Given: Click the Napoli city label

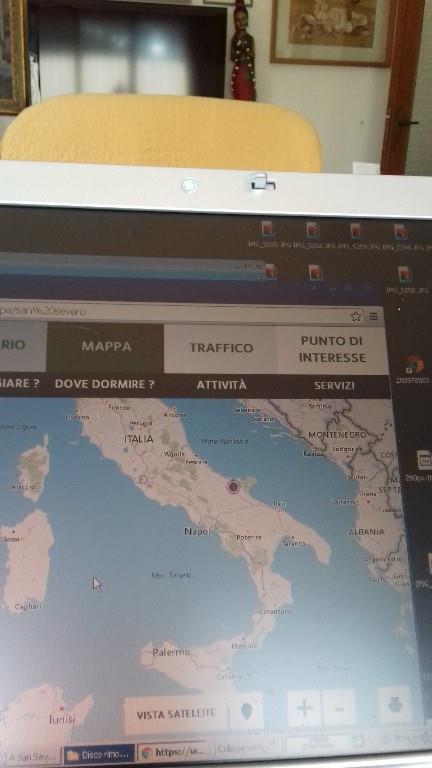Looking at the screenshot, I should point(197,531).
